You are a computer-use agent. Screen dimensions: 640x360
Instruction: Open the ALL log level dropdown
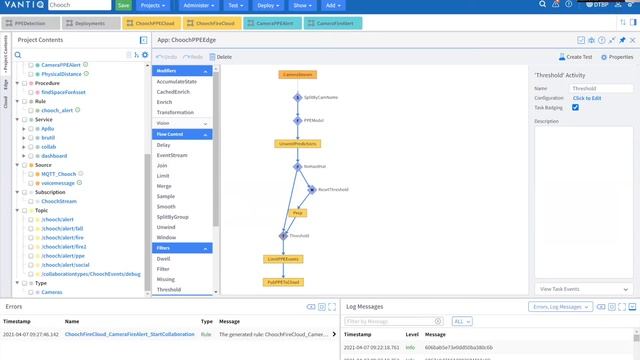point(462,322)
